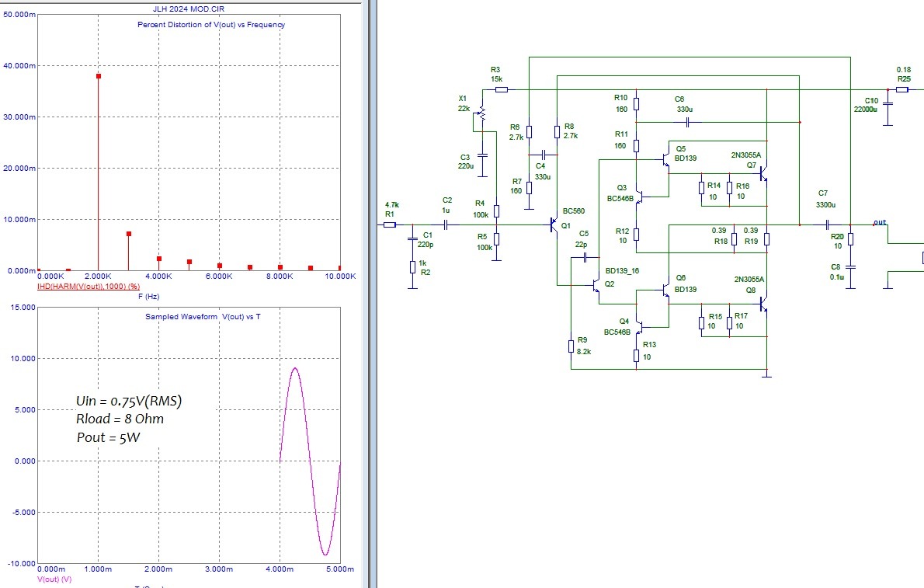Click the V(out) (V) waveform expression label
Image resolution: width=924 pixels, height=588 pixels.
coord(54,579)
